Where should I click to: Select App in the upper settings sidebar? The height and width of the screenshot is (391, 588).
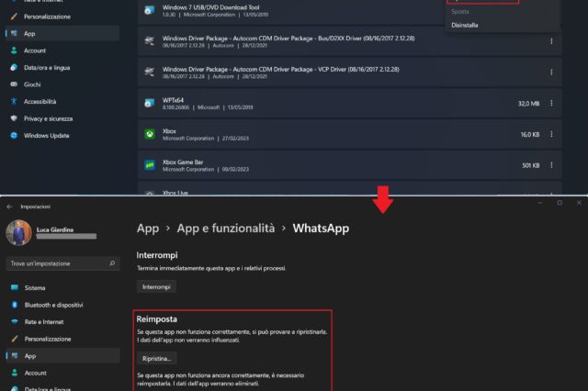pos(62,33)
